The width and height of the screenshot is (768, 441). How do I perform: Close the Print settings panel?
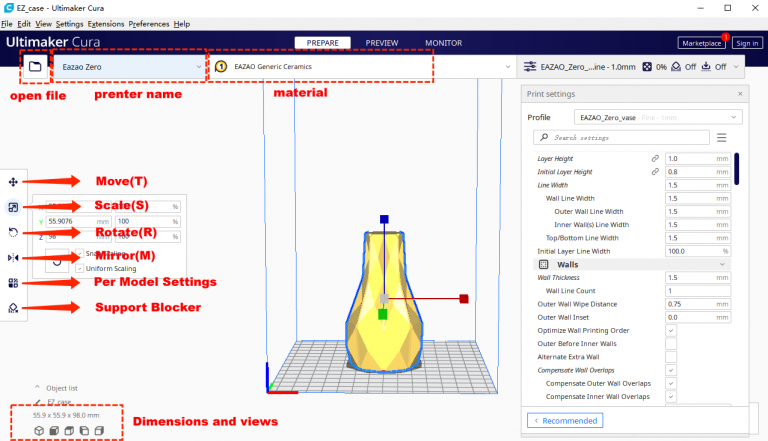[x=740, y=94]
